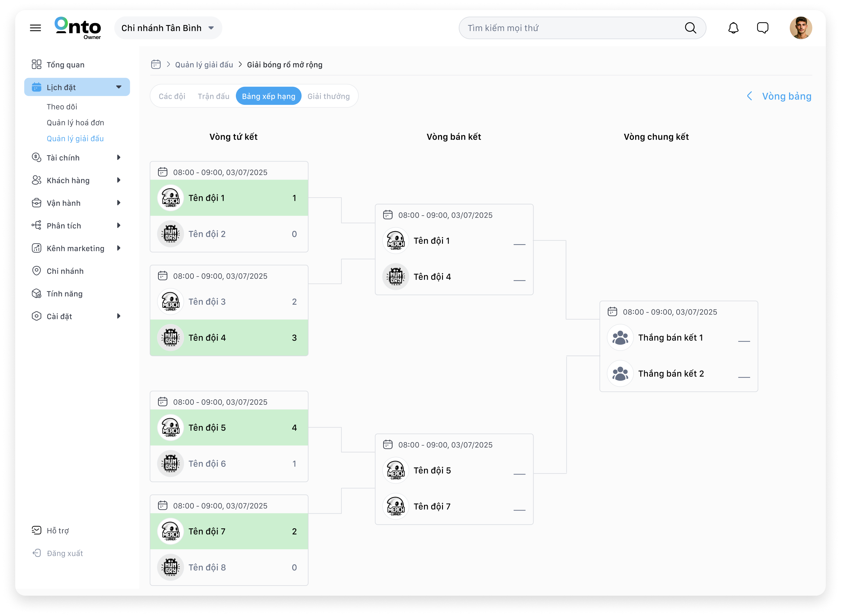Expand the Kênh marketing submenu arrow
The width and height of the screenshot is (841, 616).
point(119,248)
